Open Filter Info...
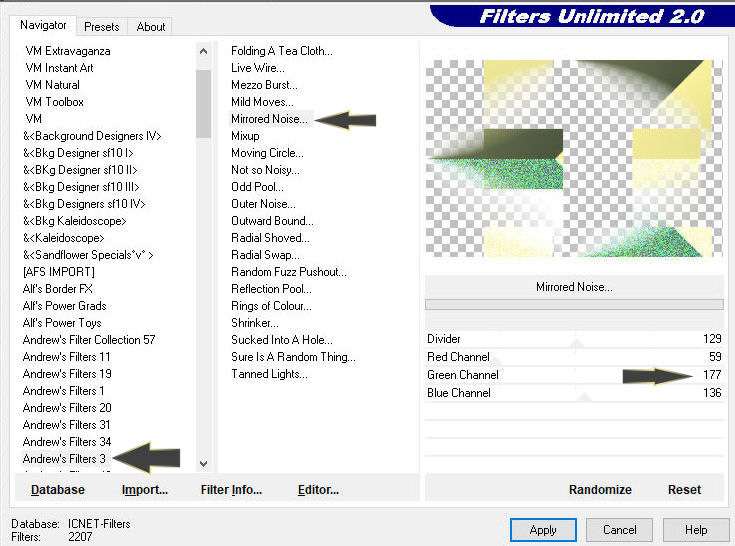 (231, 490)
